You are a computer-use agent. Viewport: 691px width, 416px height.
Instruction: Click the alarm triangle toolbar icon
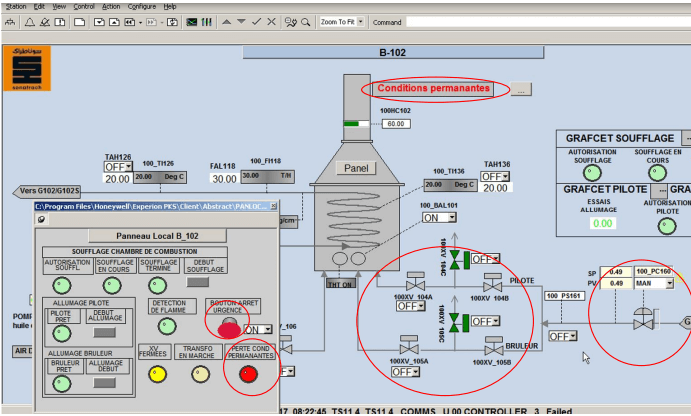click(x=29, y=21)
